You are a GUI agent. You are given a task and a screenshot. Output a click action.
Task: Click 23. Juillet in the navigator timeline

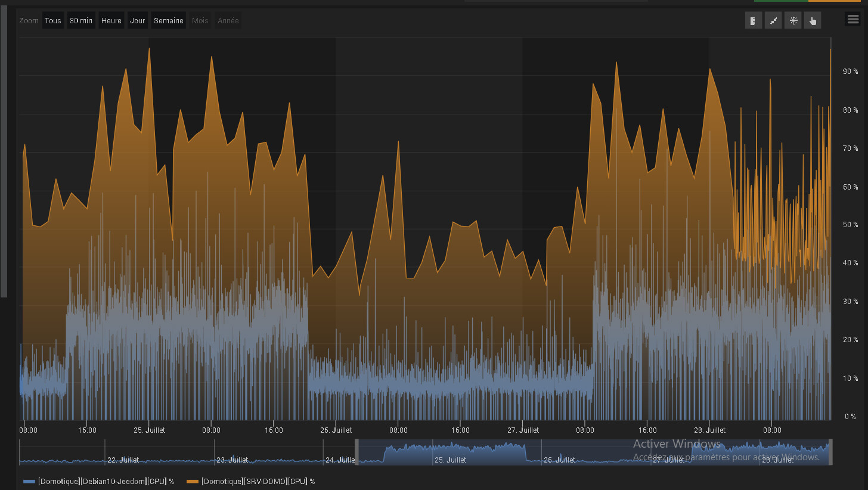(232, 460)
